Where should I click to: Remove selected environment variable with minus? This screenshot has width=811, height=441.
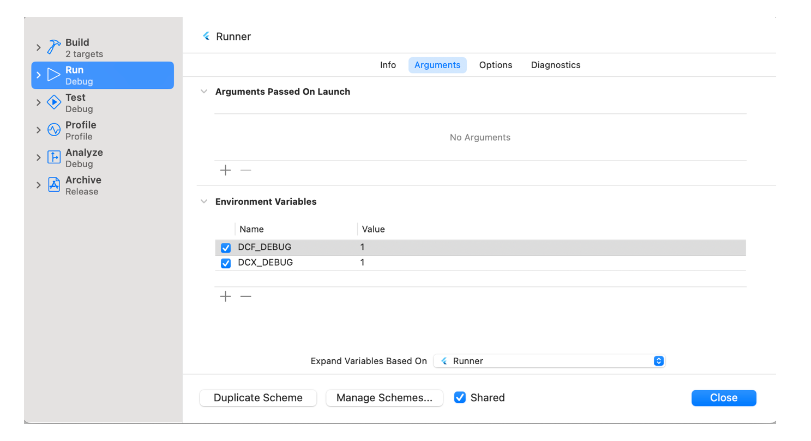point(246,296)
